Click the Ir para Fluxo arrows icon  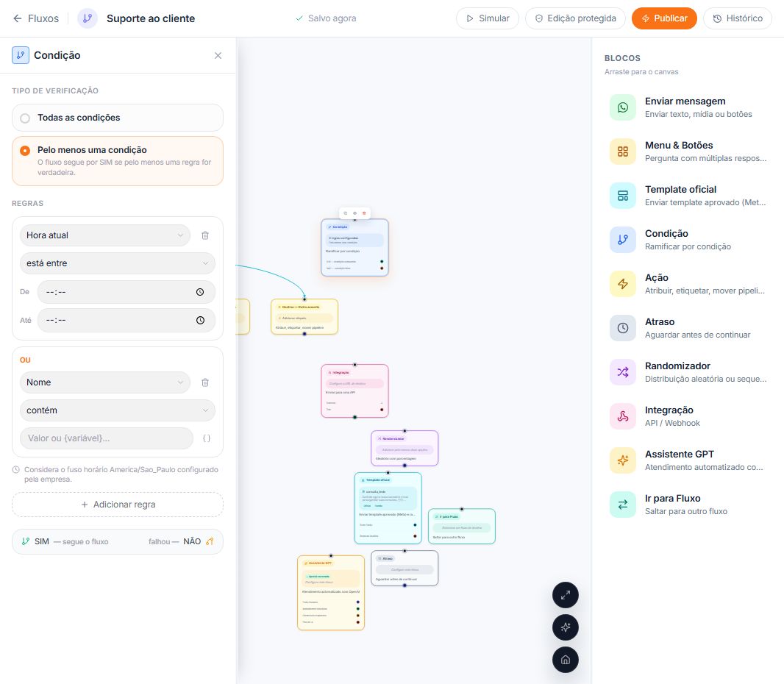click(622, 505)
